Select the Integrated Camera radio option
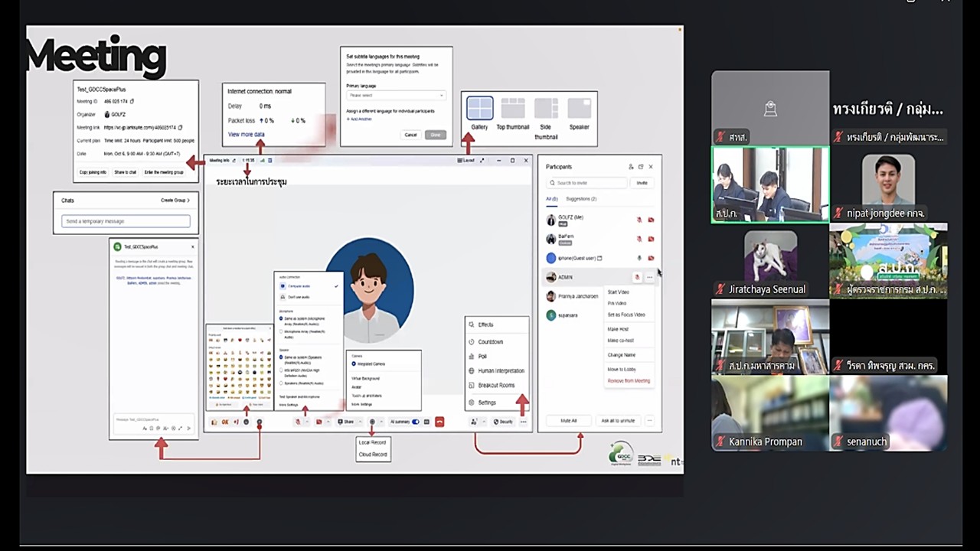980x551 pixels. click(x=354, y=364)
